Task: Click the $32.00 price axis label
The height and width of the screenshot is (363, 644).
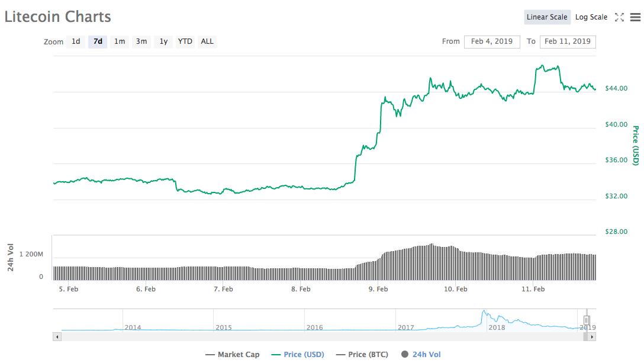Action: click(x=616, y=196)
